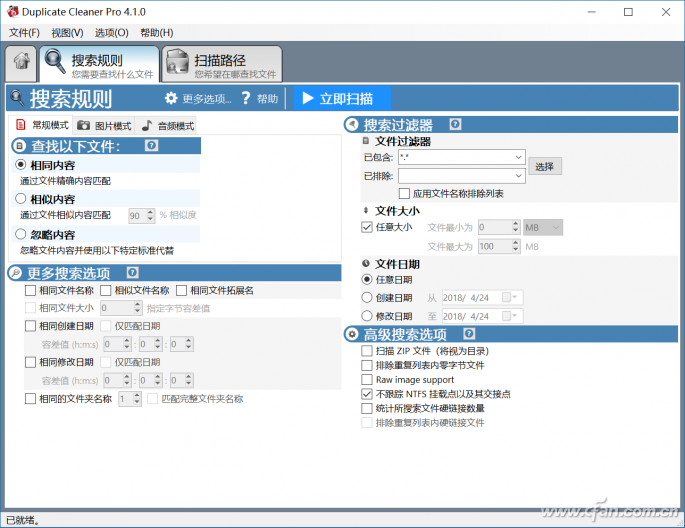Enable 相似文件名称 checkbox
685x528 pixels.
tap(106, 290)
